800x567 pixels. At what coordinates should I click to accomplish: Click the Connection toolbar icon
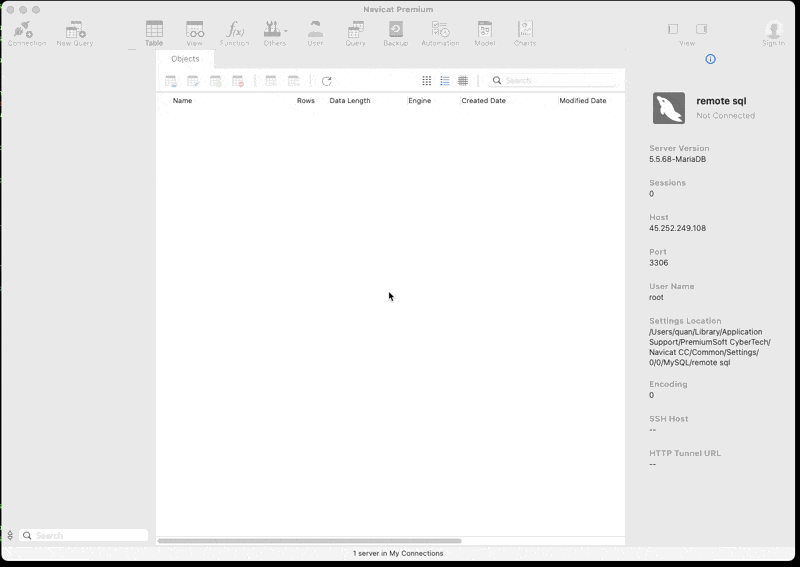(x=26, y=33)
